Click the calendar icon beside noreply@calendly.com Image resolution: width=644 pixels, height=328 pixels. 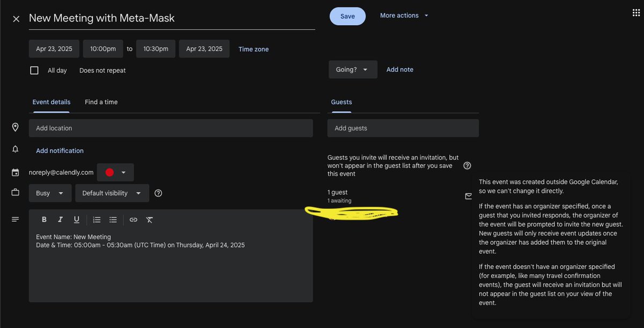[15, 172]
